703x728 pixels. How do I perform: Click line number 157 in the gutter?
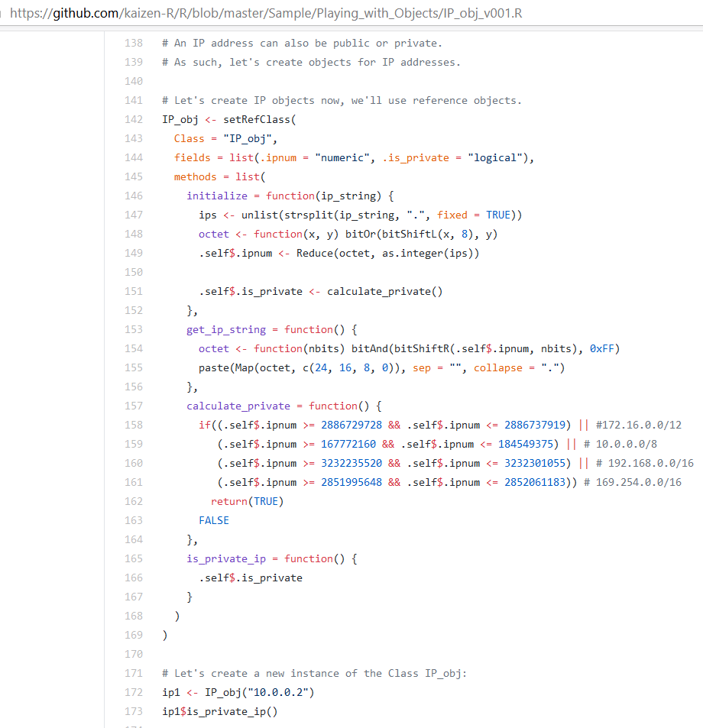point(134,406)
